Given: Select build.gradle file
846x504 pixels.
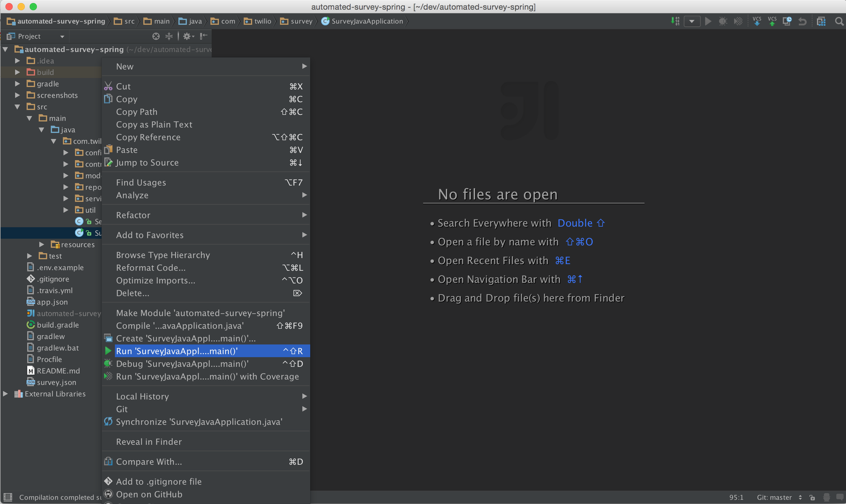Looking at the screenshot, I should (53, 325).
